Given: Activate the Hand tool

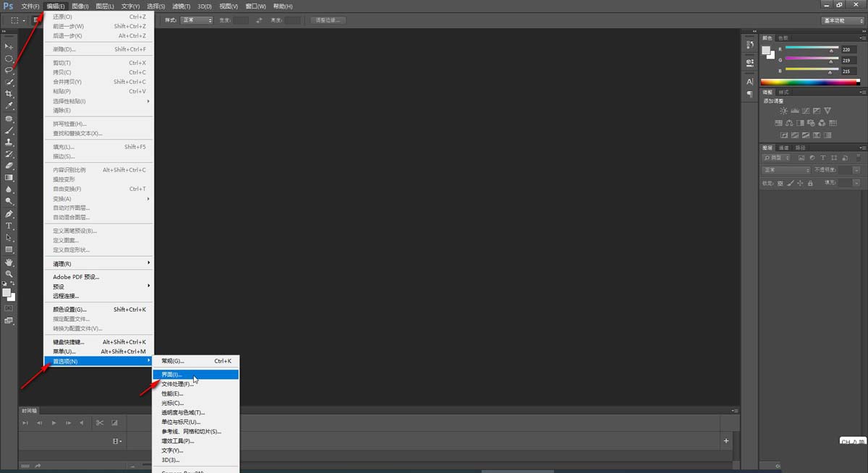Looking at the screenshot, I should pyautogui.click(x=9, y=263).
